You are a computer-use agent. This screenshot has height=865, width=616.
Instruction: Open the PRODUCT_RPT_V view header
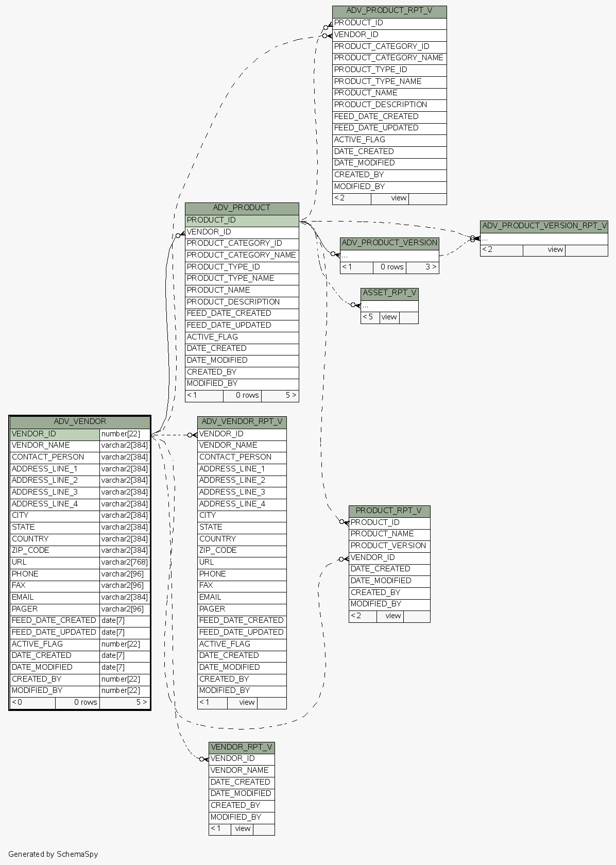point(389,511)
